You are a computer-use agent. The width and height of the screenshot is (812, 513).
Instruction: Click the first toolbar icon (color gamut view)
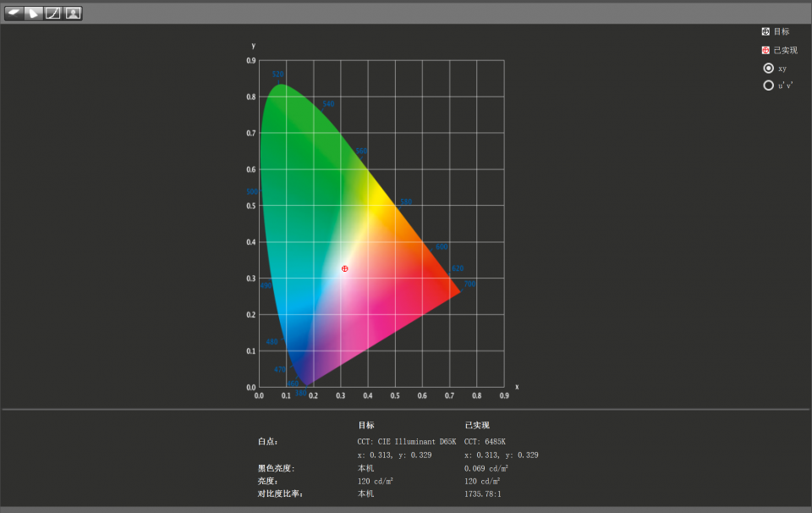(14, 13)
